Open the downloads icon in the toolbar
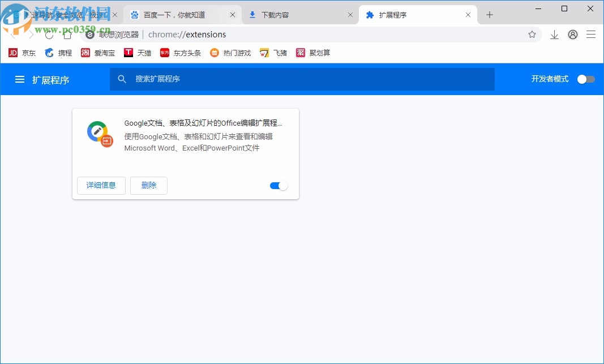This screenshot has width=604, height=364. [554, 35]
